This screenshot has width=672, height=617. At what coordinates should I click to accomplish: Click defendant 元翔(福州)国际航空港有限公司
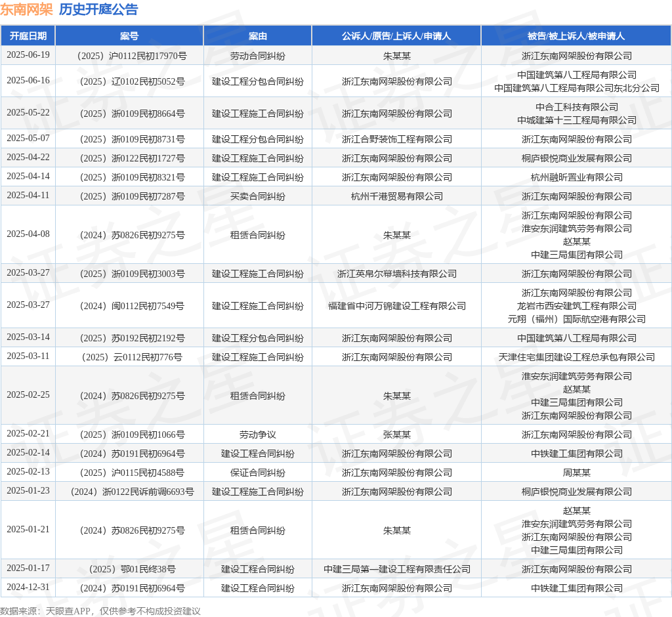pyautogui.click(x=576, y=319)
